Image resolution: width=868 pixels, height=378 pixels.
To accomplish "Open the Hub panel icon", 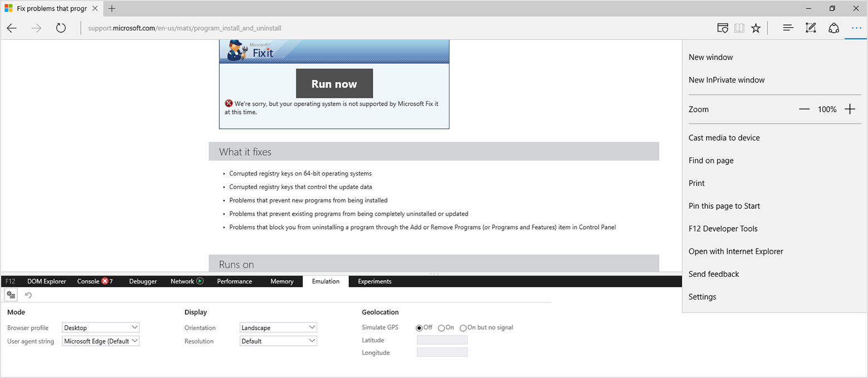I will (788, 28).
